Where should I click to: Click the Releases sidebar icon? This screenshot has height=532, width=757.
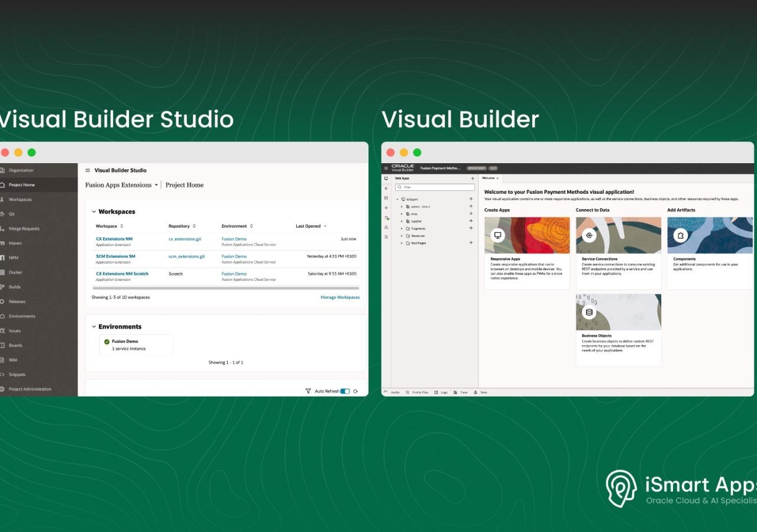[x=2, y=301]
